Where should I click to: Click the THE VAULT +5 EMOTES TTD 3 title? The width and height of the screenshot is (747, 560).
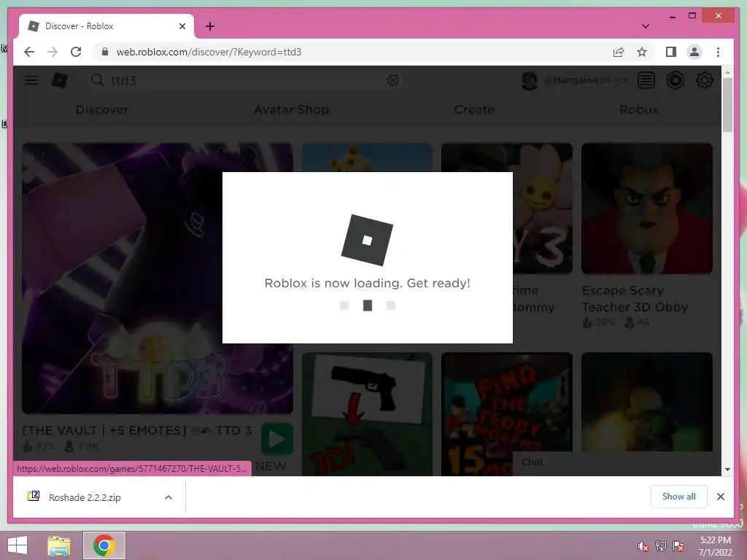click(136, 430)
